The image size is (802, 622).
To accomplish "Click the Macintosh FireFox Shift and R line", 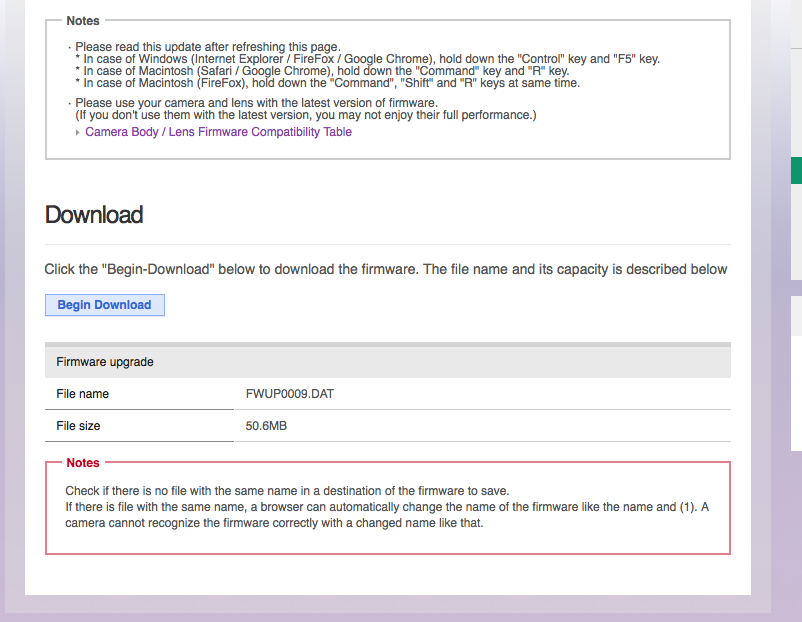I will click(330, 83).
